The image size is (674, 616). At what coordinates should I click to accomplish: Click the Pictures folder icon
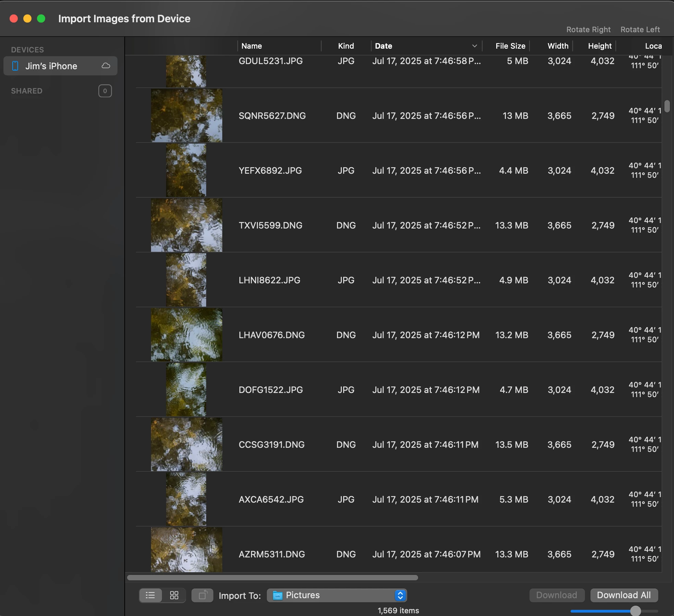(x=277, y=595)
